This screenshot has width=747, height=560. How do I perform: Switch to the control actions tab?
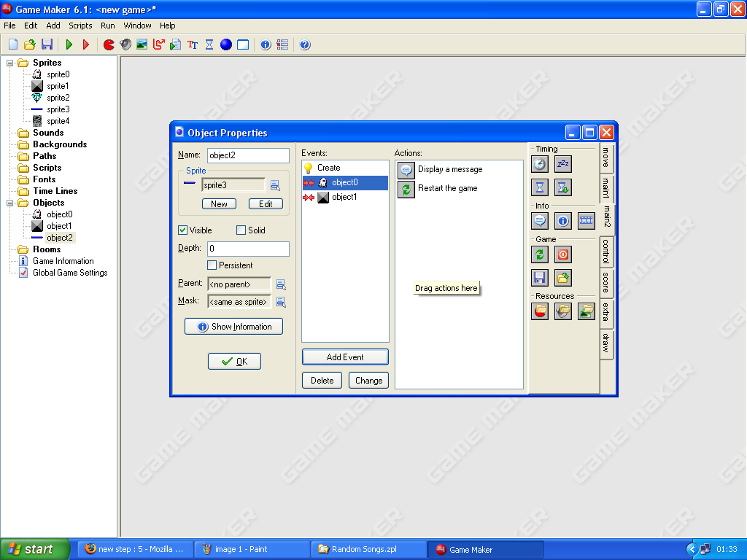pyautogui.click(x=606, y=251)
